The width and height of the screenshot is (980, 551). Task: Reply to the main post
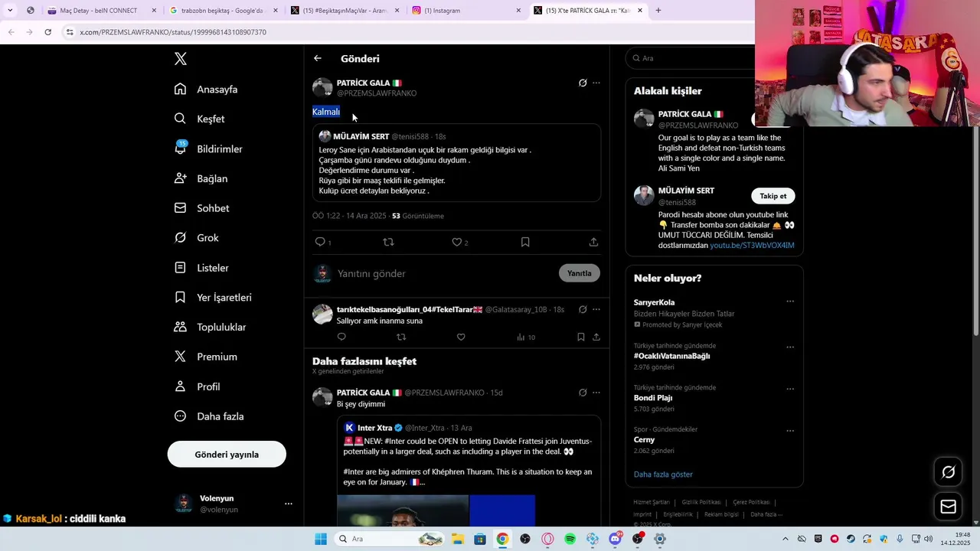[x=320, y=242]
